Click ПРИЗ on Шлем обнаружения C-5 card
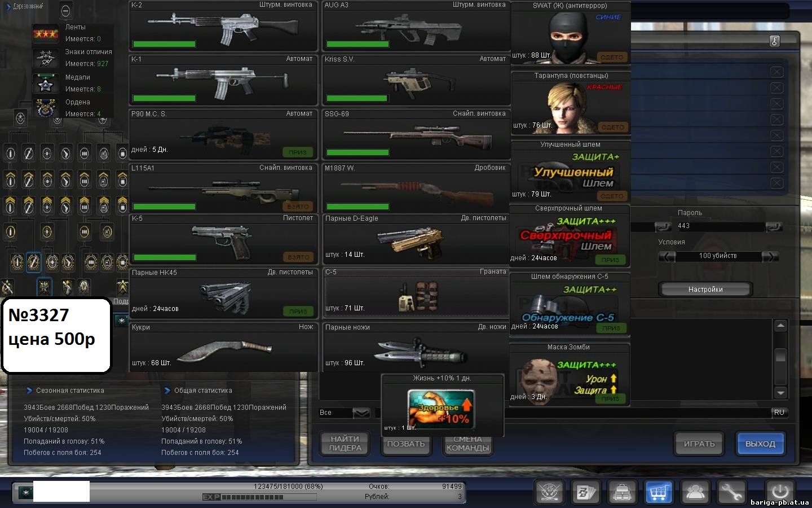The image size is (812, 508). click(x=611, y=328)
